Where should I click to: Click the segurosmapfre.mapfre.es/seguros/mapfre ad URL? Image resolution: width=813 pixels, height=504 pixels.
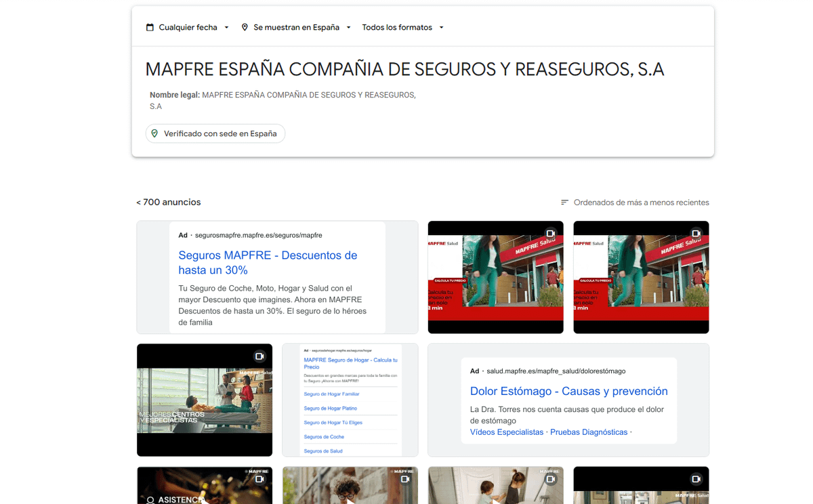pyautogui.click(x=258, y=235)
